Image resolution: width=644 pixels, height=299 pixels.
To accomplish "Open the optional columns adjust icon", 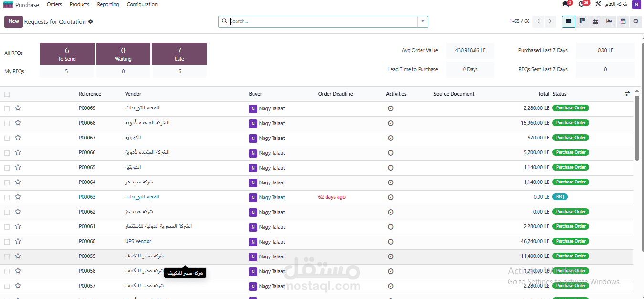I will point(627,94).
